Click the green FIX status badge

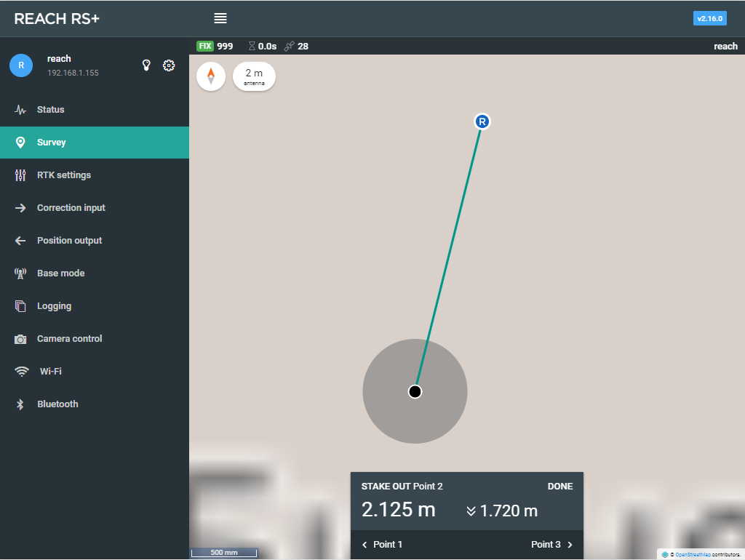pos(205,46)
